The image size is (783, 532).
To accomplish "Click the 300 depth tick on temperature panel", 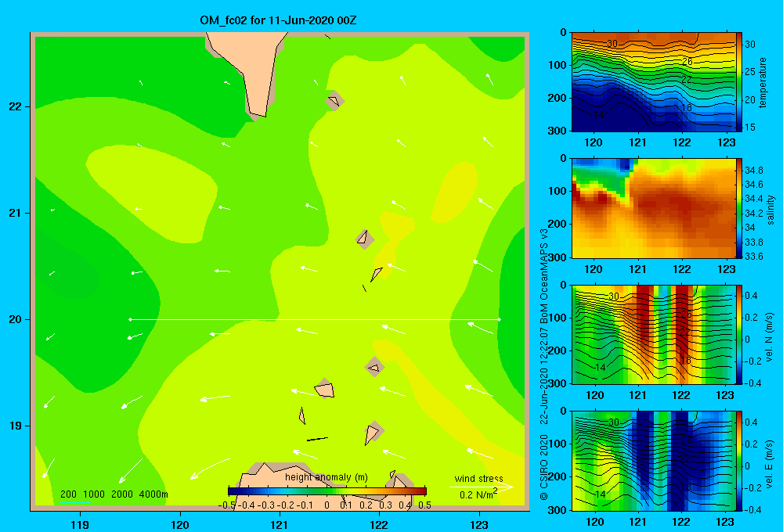I will pyautogui.click(x=557, y=131).
